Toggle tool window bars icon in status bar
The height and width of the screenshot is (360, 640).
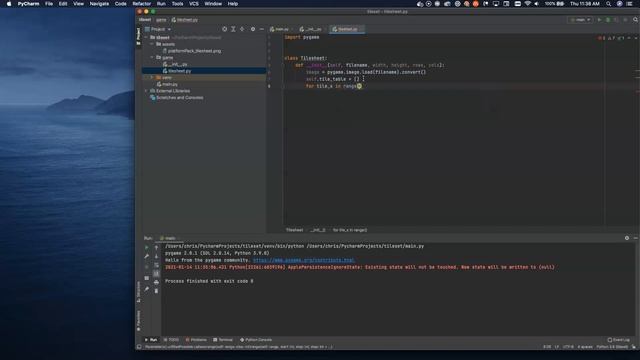pos(139,347)
